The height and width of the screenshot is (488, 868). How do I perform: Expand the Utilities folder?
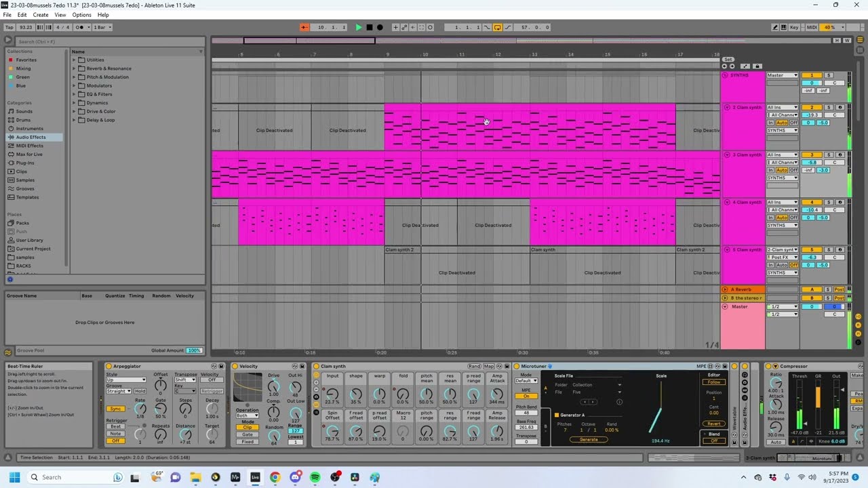tap(74, 60)
